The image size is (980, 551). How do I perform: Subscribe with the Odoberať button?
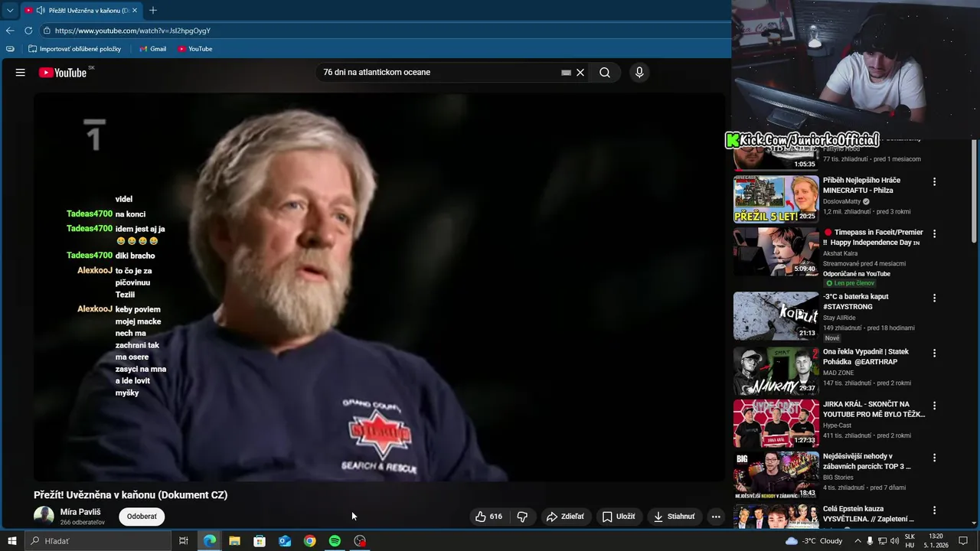[x=142, y=517]
